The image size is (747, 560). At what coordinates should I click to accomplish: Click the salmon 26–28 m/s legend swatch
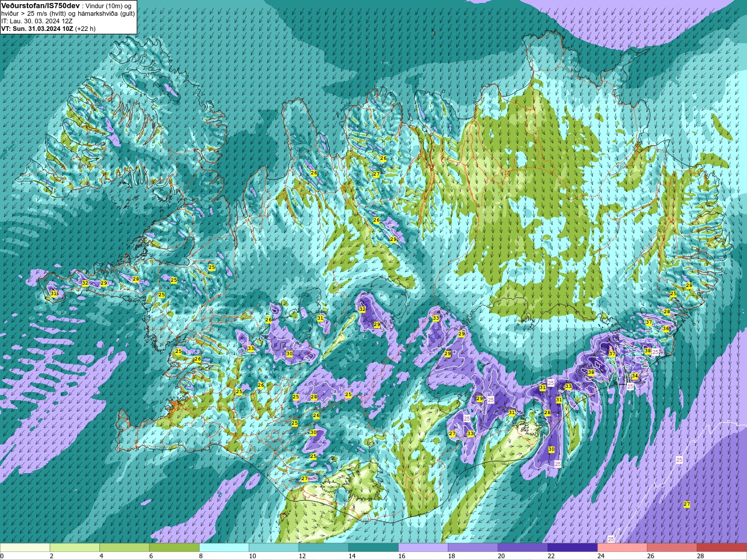coord(672,548)
